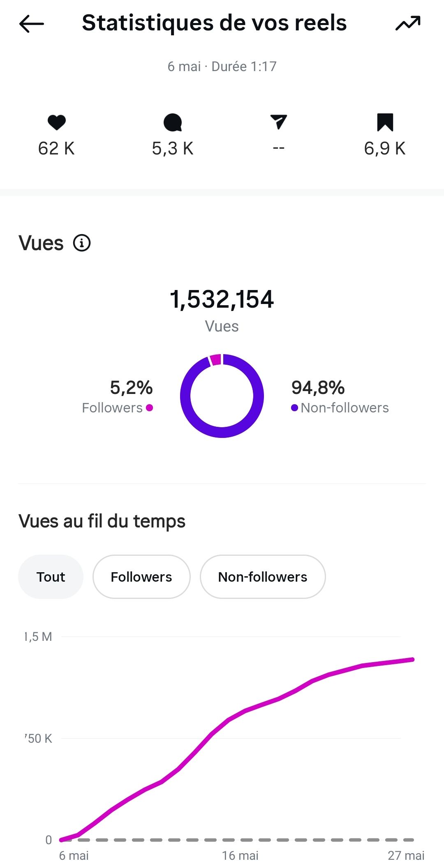Tap the paper plane shares icon
Screen dimensions: 444x868
coord(279,122)
